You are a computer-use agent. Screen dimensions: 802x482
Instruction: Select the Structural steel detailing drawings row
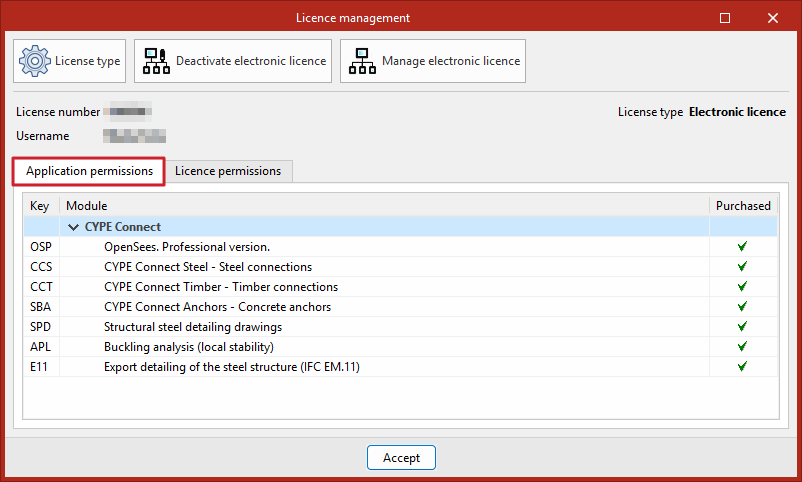[x=400, y=326]
